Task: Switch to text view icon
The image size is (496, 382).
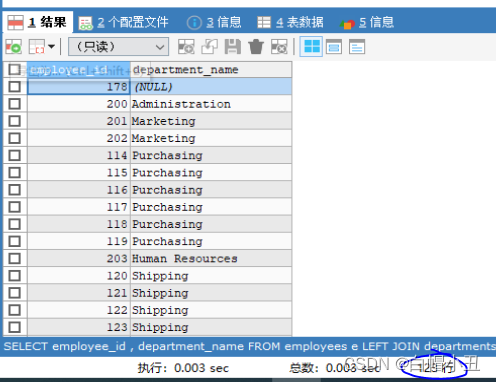Action: point(357,47)
